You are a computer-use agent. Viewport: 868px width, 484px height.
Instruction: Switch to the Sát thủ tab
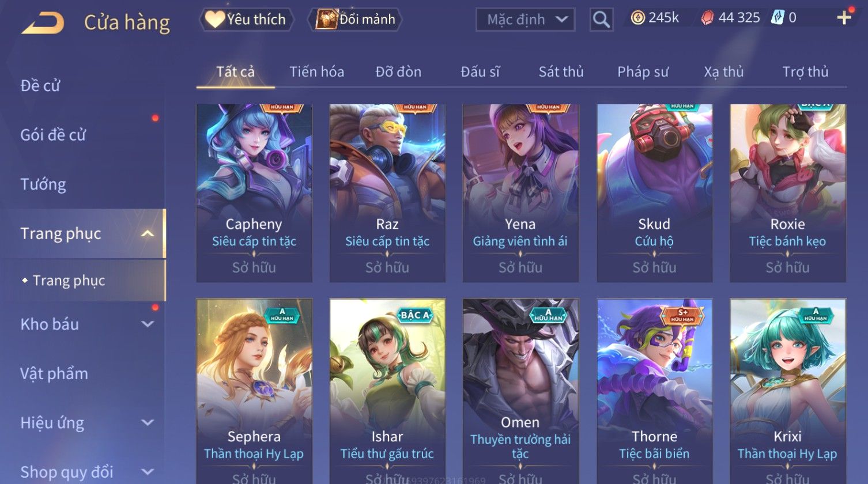[561, 72]
